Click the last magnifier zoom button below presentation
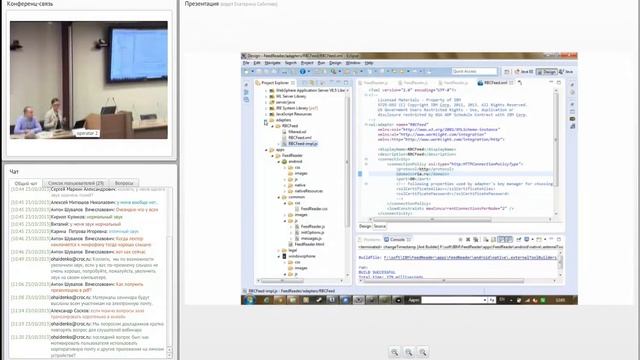Viewport: 640px width, 360px height. pyautogui.click(x=423, y=352)
